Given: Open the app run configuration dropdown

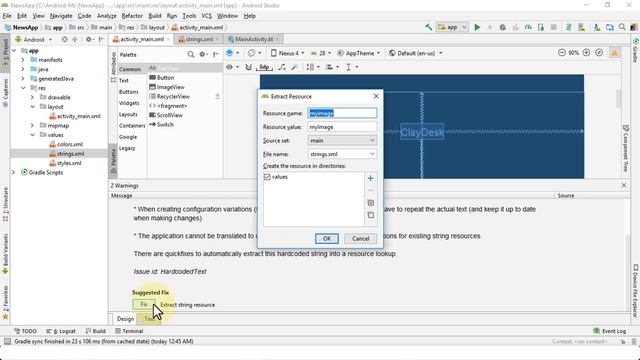Looking at the screenshot, I should coord(453,27).
